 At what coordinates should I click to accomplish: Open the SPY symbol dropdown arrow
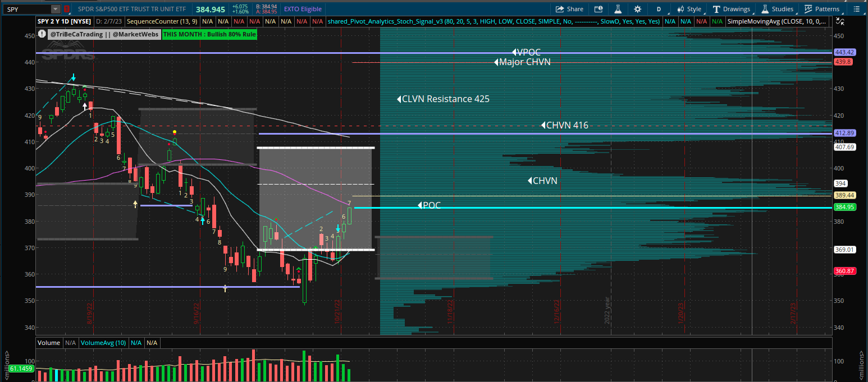coord(55,9)
